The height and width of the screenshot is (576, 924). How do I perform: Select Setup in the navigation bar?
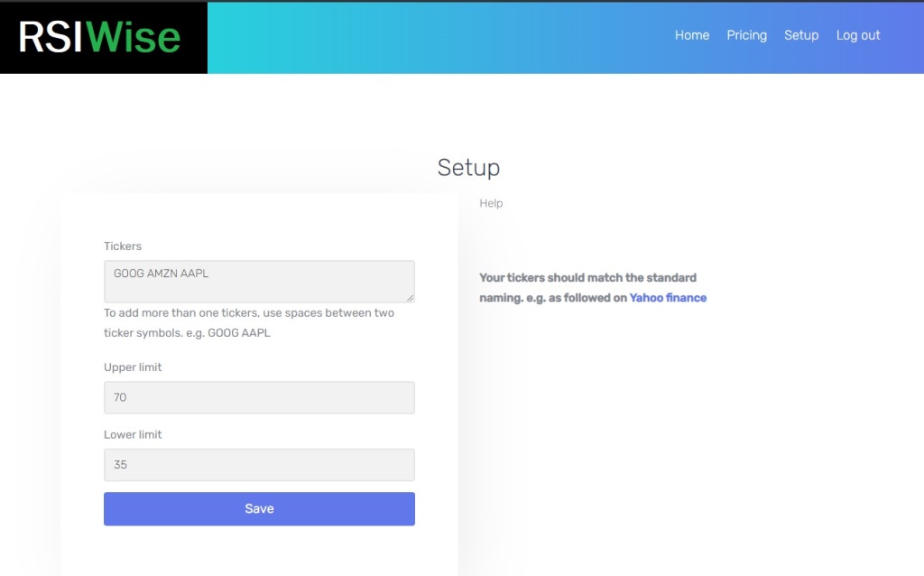tap(801, 35)
